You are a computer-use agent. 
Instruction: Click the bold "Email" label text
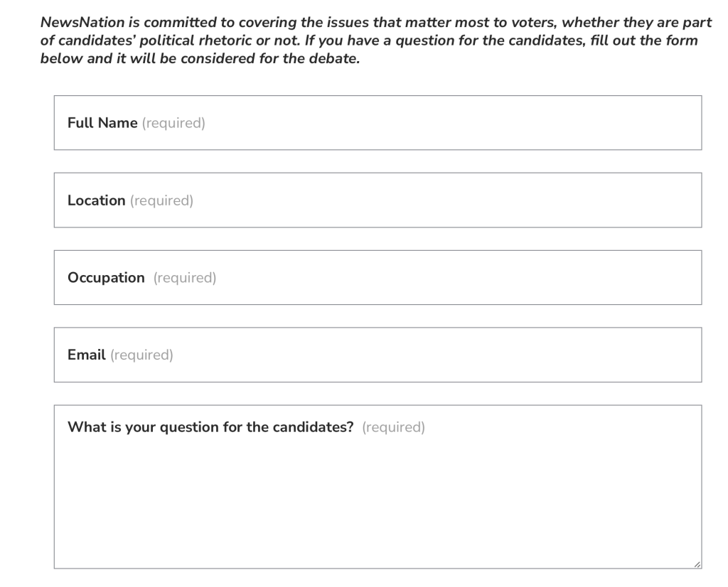point(86,355)
